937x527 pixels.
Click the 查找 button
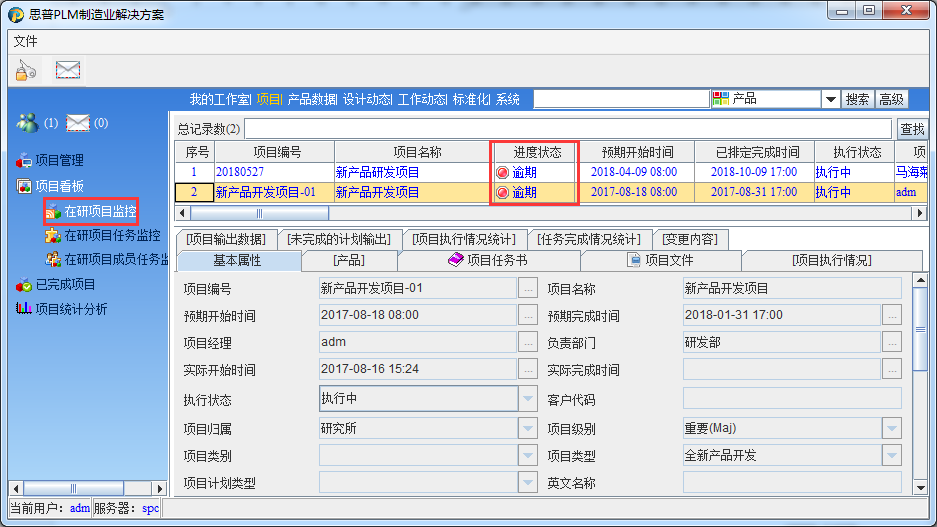point(912,129)
